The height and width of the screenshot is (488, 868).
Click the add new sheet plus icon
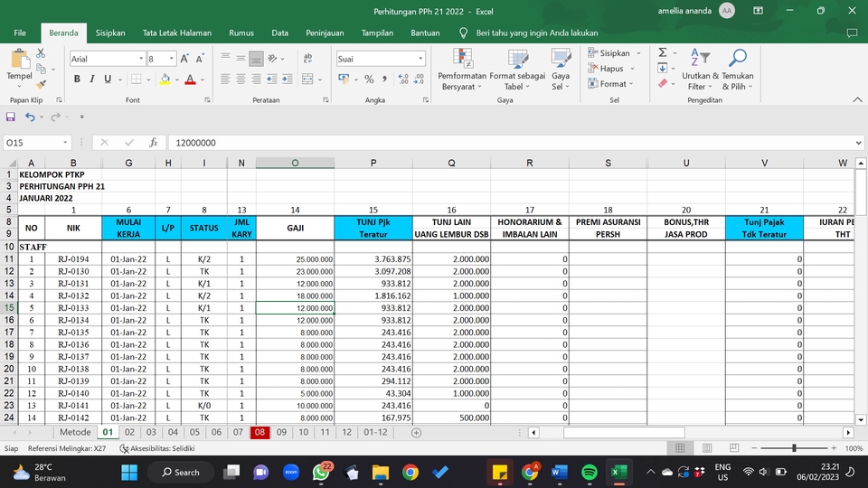pos(416,433)
